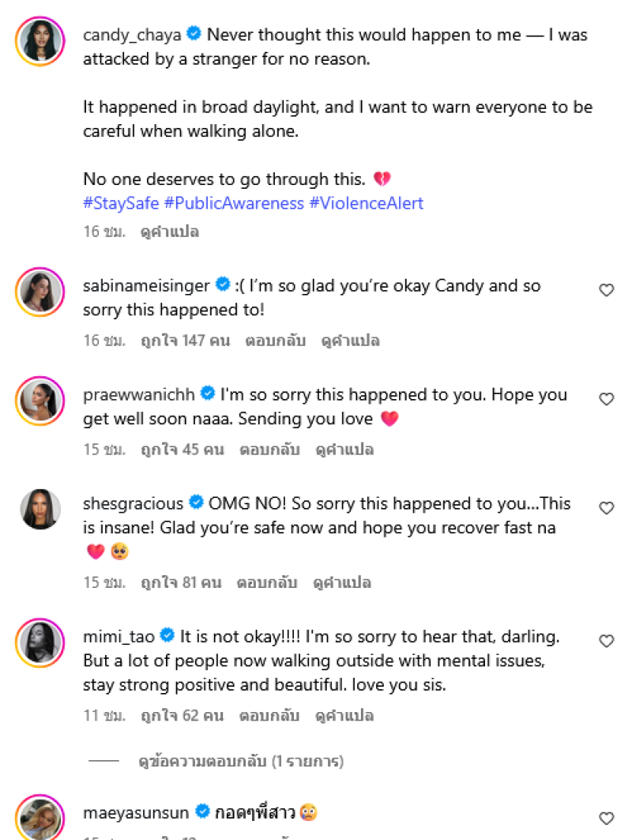The height and width of the screenshot is (840, 632).
Task: Follow the #ViolenceAlert hashtag link
Action: pyautogui.click(x=367, y=203)
